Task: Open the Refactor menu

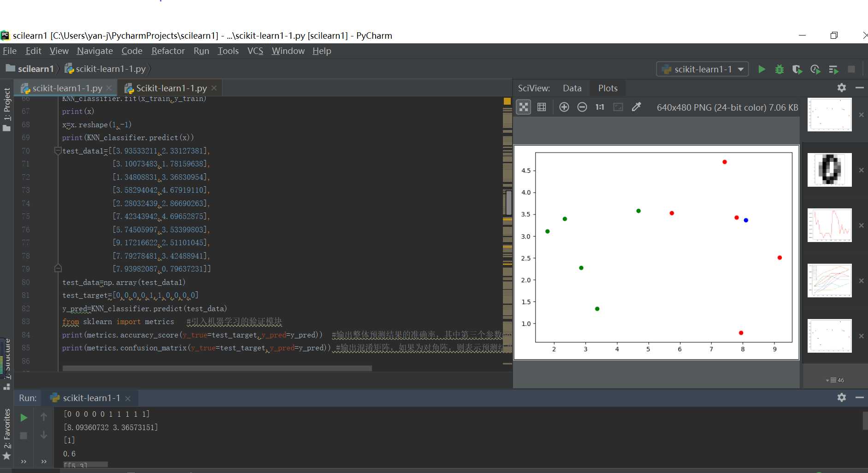Action: (168, 51)
